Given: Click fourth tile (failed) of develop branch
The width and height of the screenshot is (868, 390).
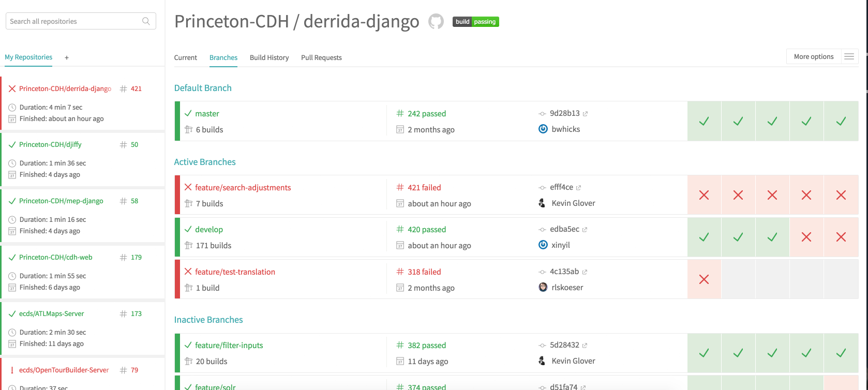Looking at the screenshot, I should point(806,237).
